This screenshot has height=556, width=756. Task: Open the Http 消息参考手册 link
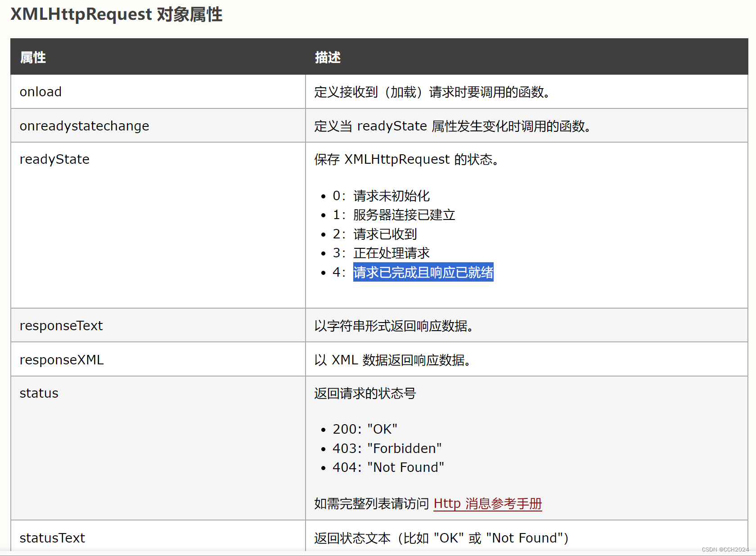click(x=487, y=504)
